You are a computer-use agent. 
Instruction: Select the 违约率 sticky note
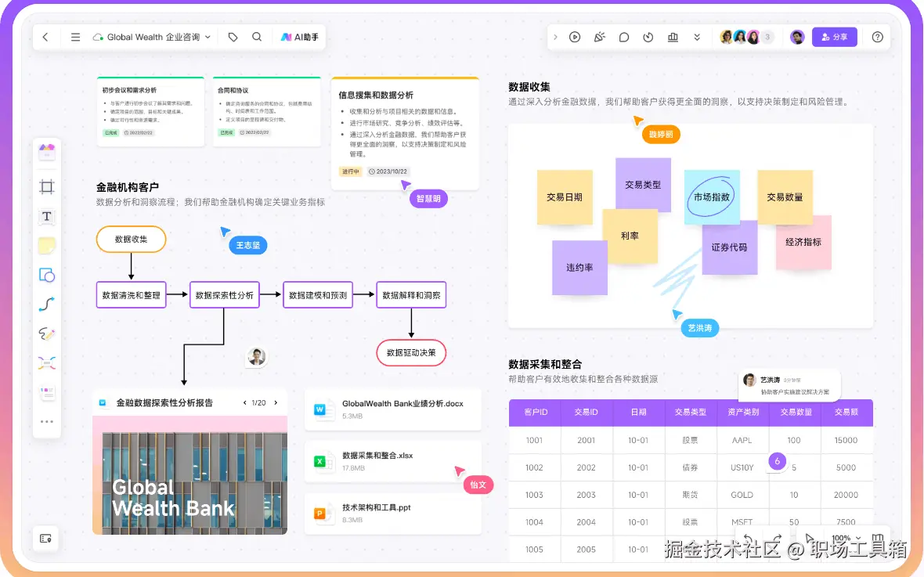pyautogui.click(x=580, y=268)
